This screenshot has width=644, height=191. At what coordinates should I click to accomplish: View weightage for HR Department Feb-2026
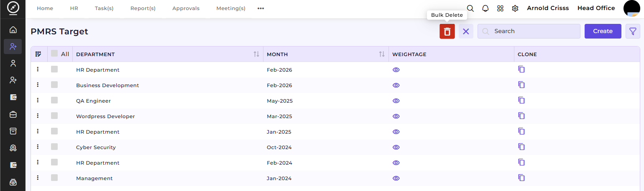point(396,70)
